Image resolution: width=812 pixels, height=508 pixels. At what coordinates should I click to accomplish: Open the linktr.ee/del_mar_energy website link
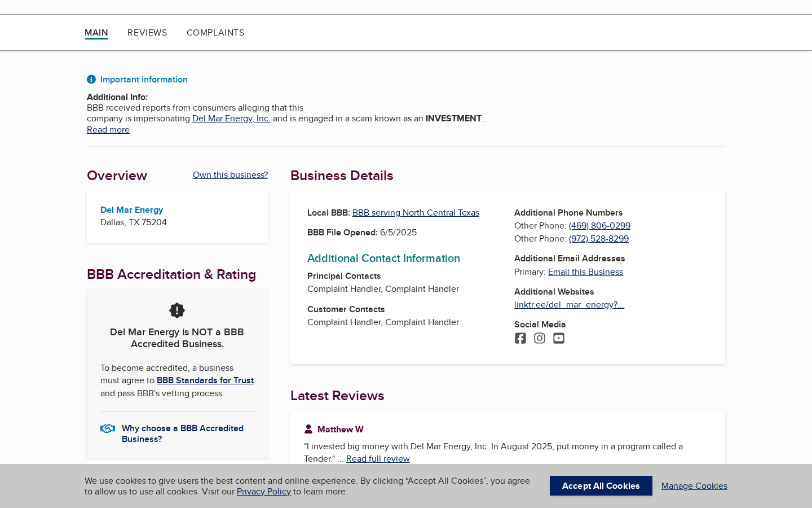(569, 305)
